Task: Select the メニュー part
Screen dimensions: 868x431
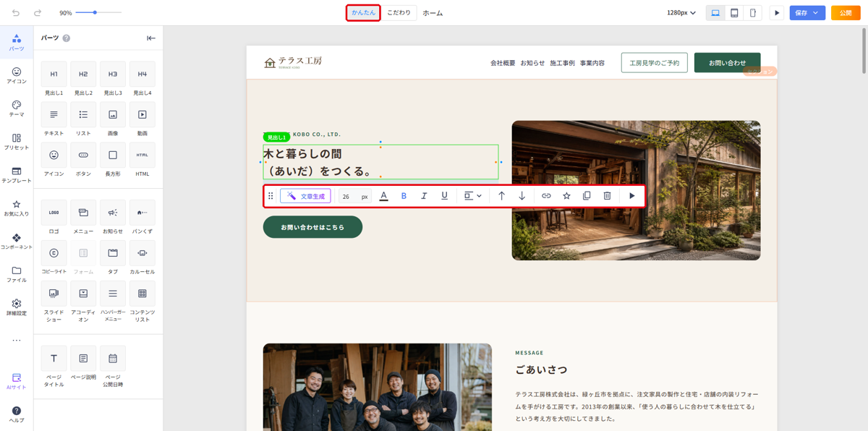Action: point(83,217)
